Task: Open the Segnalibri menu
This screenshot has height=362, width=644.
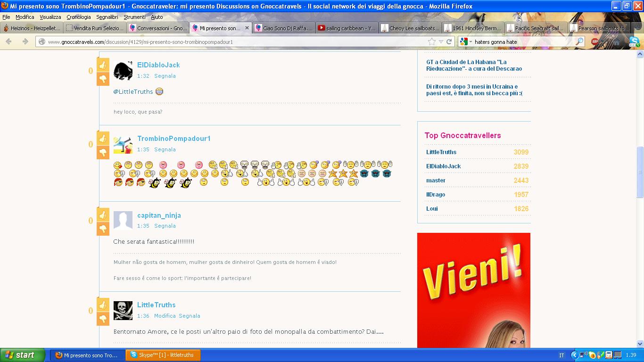Action: pyautogui.click(x=107, y=17)
